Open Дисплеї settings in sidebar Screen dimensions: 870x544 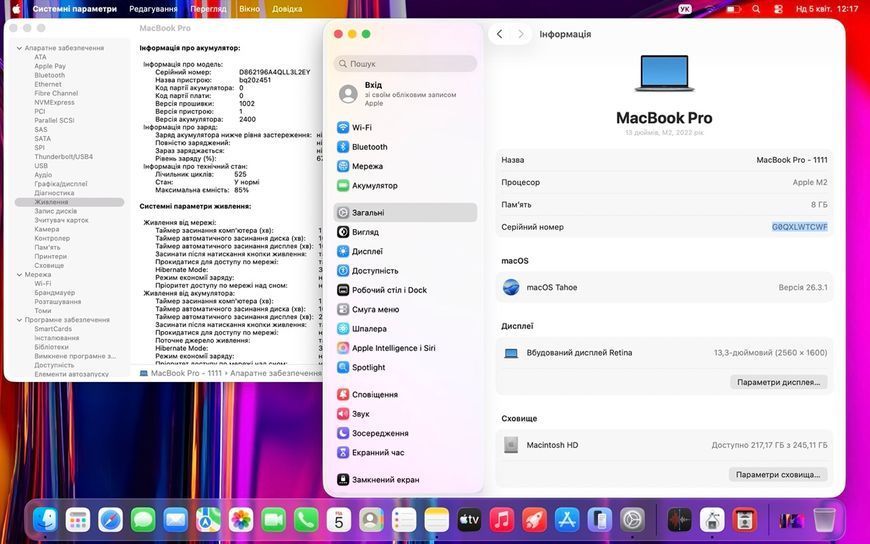(405, 251)
